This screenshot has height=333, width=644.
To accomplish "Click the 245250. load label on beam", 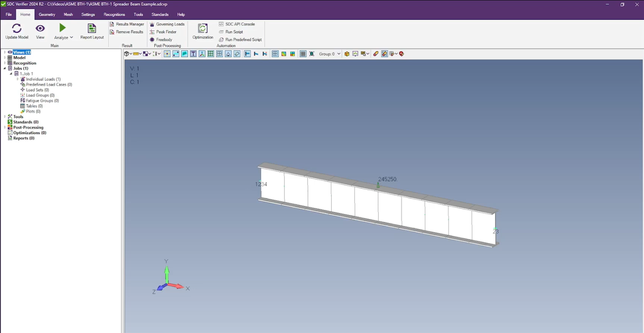I will click(388, 179).
